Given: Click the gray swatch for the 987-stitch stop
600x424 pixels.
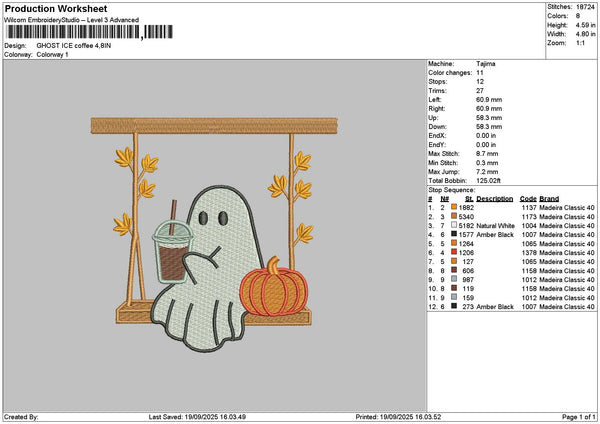Looking at the screenshot, I should [x=453, y=279].
